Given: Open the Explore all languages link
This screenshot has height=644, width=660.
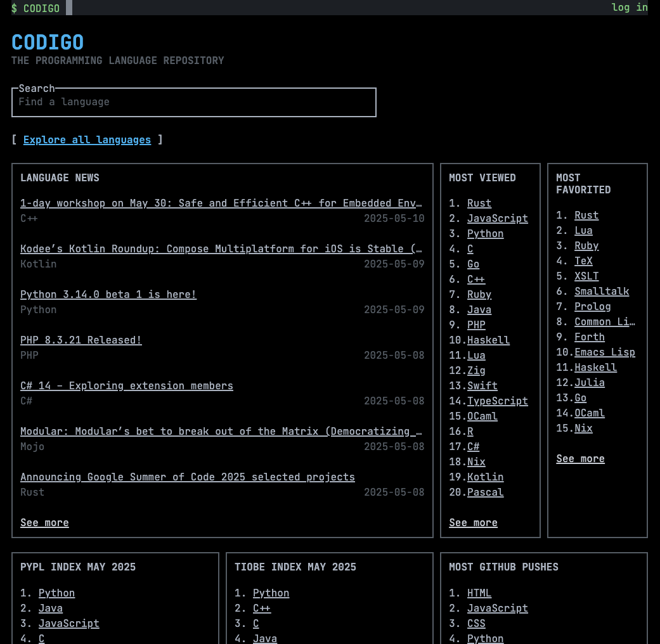Looking at the screenshot, I should point(87,139).
